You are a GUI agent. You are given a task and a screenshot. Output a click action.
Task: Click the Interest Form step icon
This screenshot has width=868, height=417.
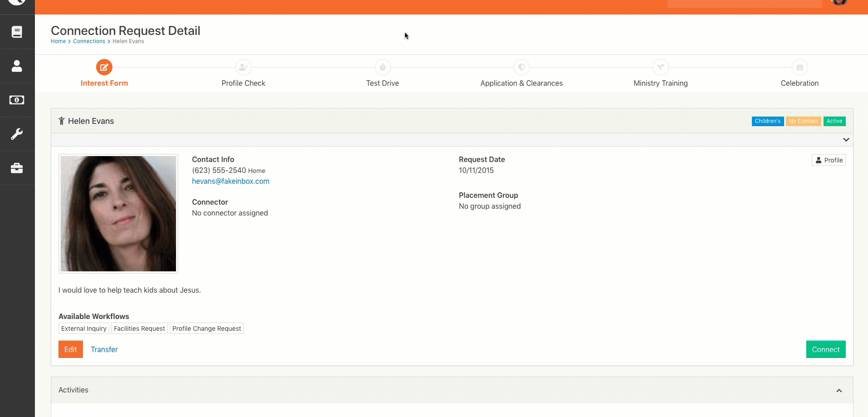point(104,67)
